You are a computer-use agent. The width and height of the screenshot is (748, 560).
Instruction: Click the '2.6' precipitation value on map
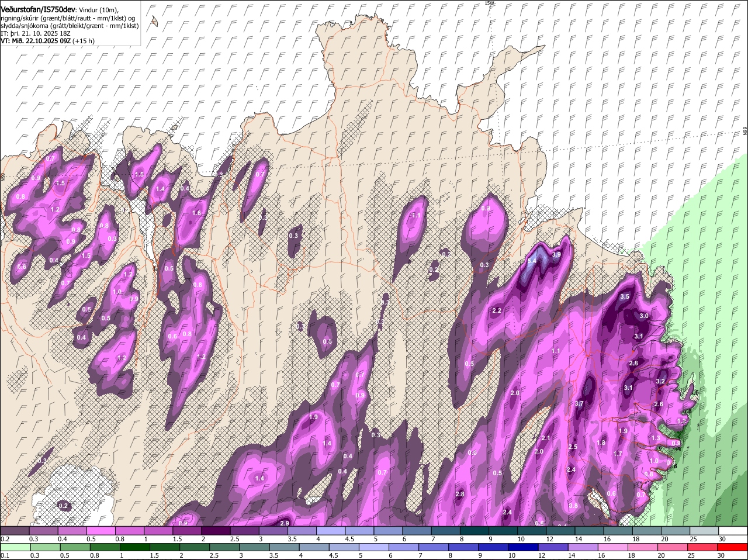[x=659, y=405]
